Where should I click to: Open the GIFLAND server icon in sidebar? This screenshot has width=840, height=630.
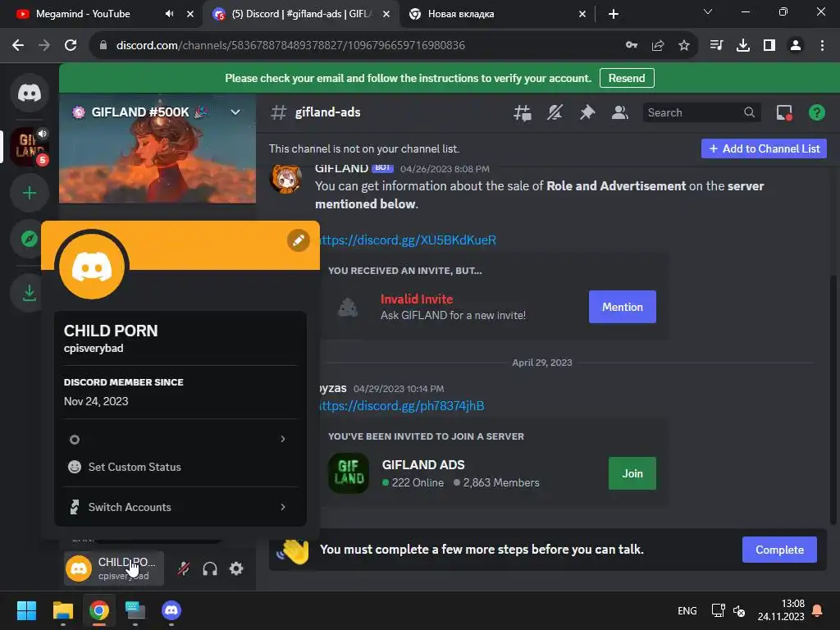point(30,146)
